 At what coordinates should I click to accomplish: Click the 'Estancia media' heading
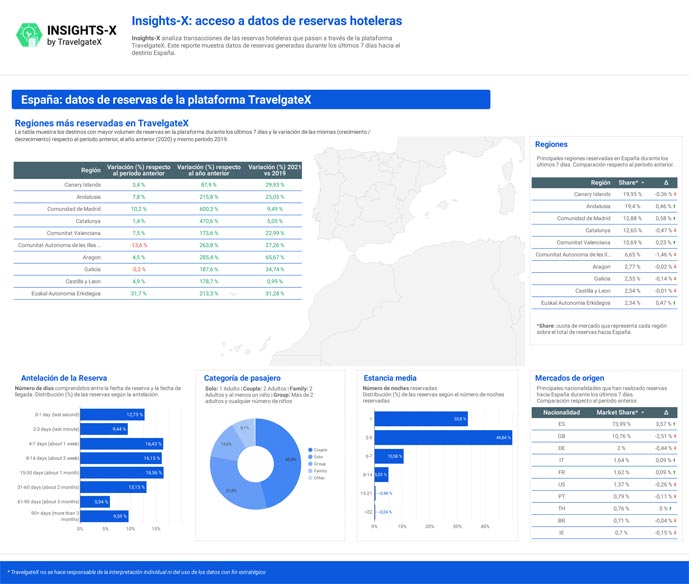point(390,378)
